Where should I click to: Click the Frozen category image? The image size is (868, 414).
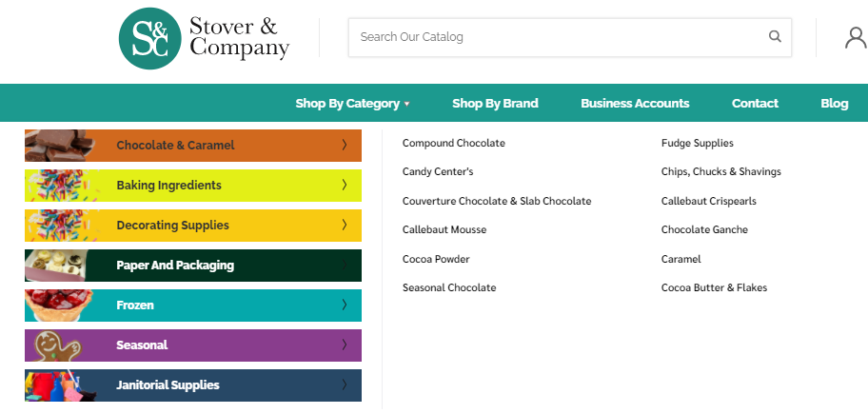coord(59,306)
